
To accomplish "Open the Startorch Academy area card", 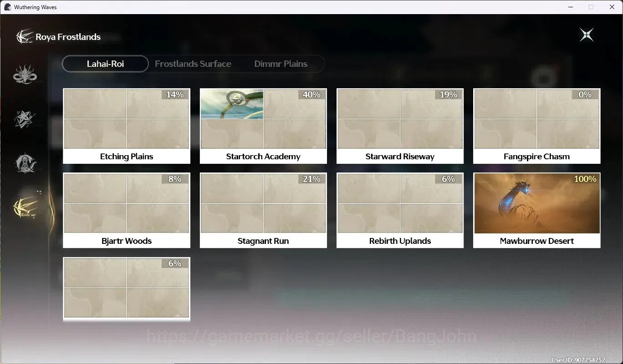I will pyautogui.click(x=263, y=126).
